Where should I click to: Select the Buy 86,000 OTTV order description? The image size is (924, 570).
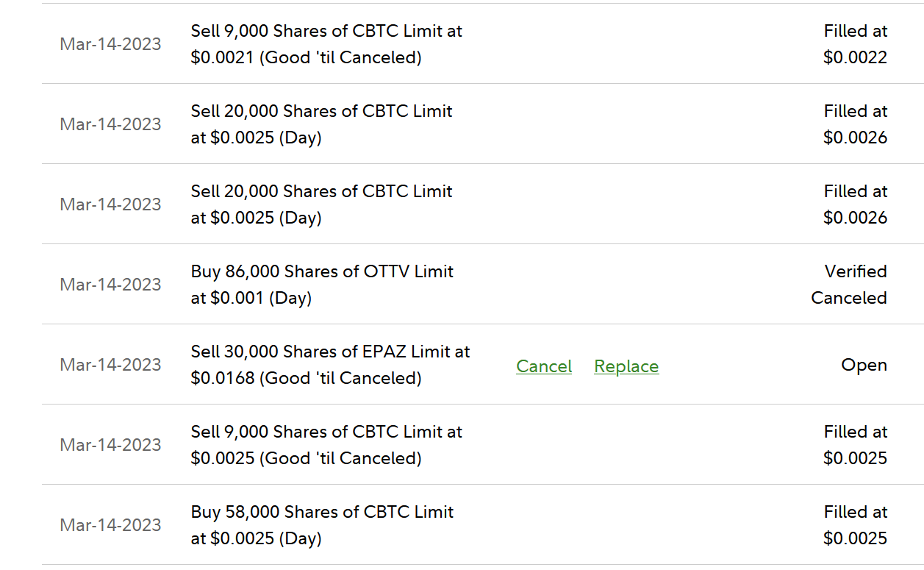pyautogui.click(x=322, y=285)
